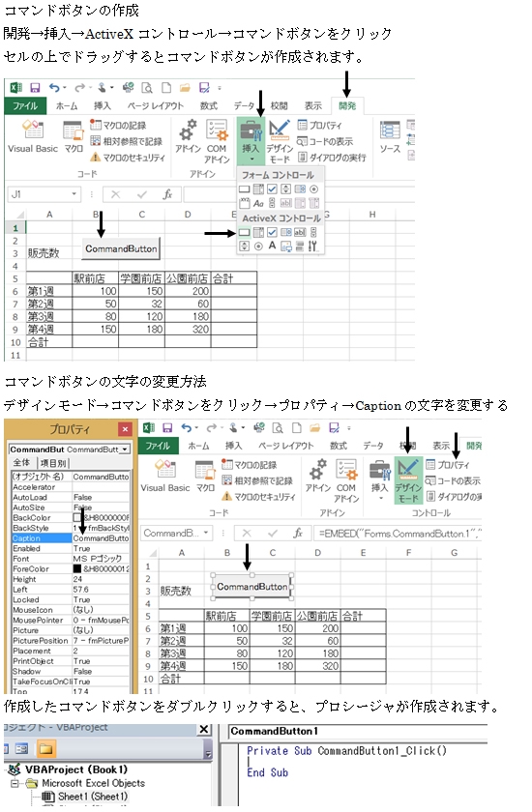
Task: Close the red プロパティ window button
Action: [x=125, y=429]
